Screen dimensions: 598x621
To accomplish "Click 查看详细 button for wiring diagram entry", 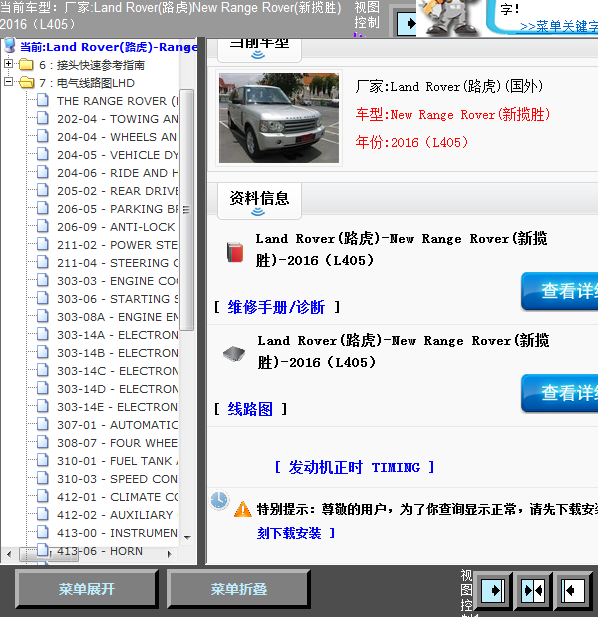I will click(x=560, y=393).
